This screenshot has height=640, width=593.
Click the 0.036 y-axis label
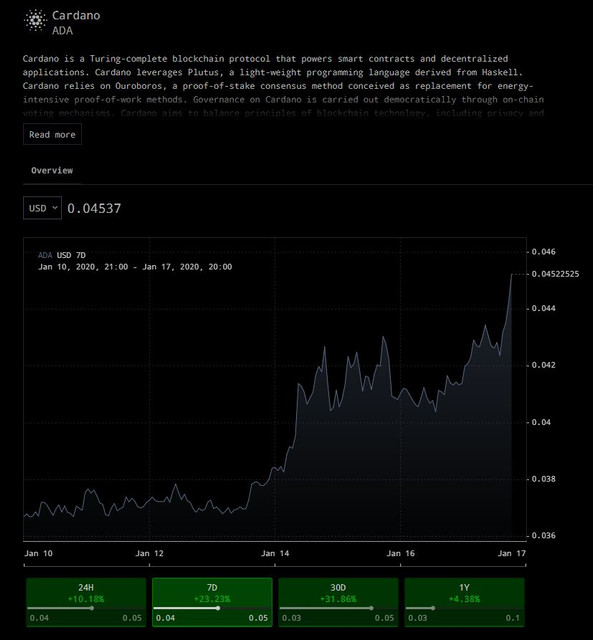pyautogui.click(x=543, y=536)
